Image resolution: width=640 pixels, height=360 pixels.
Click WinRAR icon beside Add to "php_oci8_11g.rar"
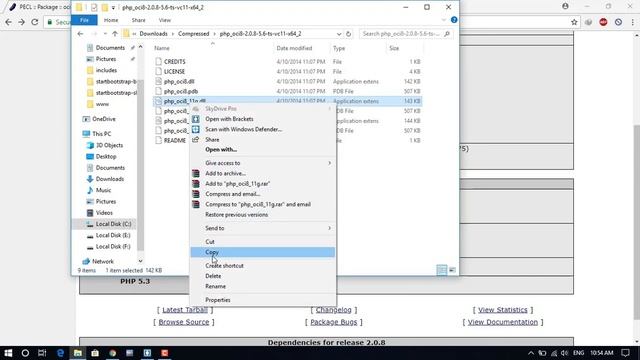pyautogui.click(x=196, y=184)
